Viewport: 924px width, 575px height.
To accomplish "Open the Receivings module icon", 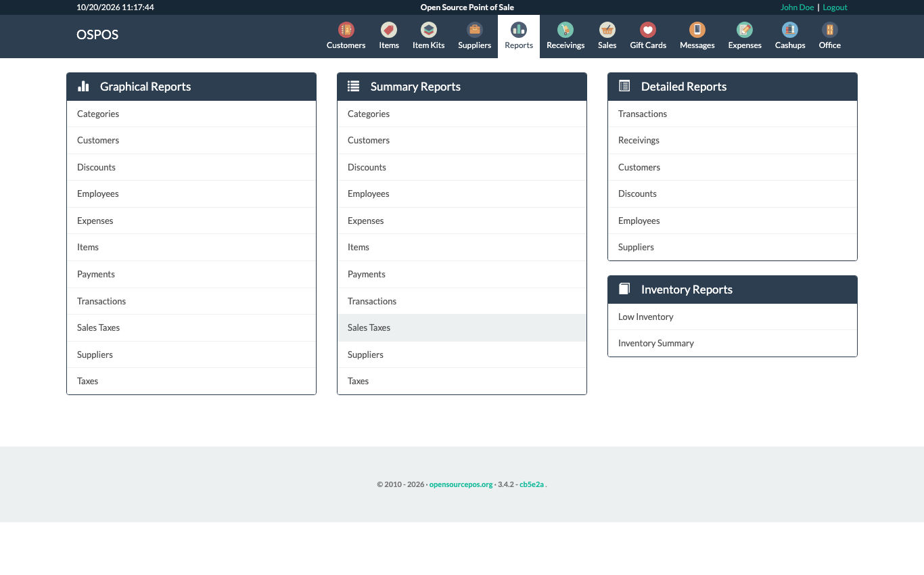I will (x=565, y=30).
